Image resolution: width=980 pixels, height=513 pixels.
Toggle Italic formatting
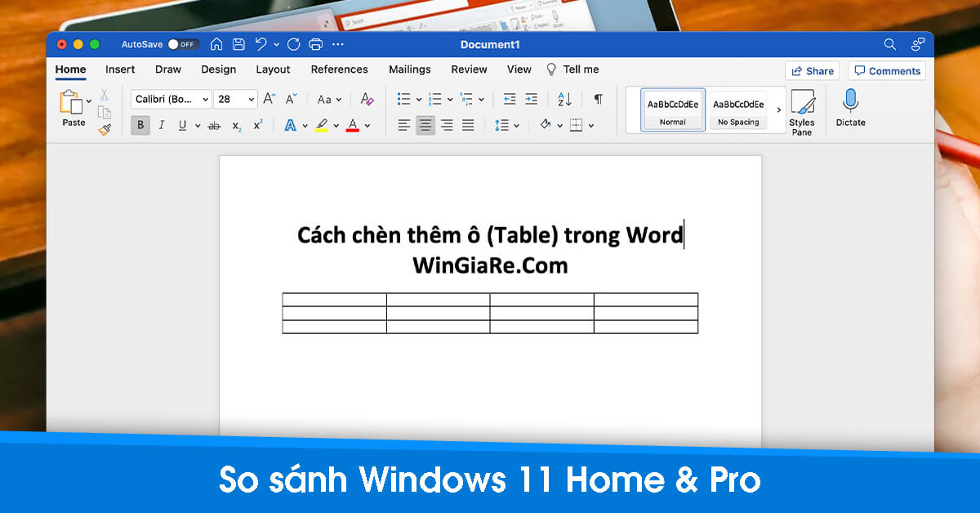tap(162, 125)
